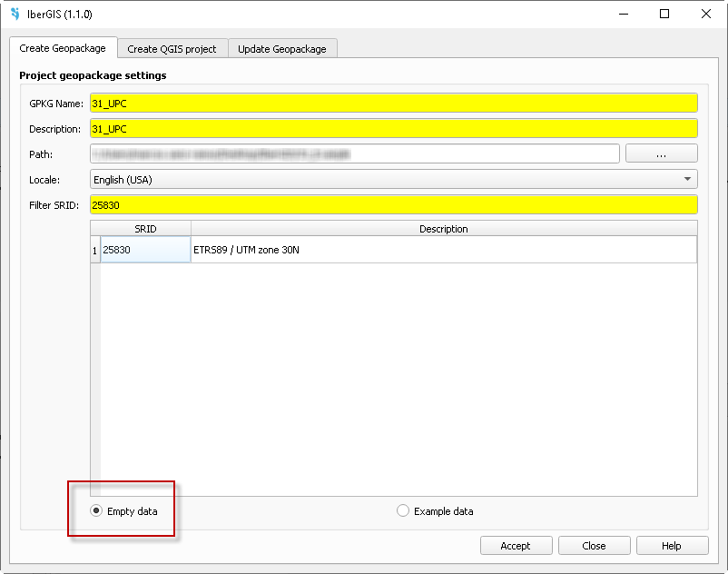
Task: Open the Locale dropdown list
Action: click(393, 179)
